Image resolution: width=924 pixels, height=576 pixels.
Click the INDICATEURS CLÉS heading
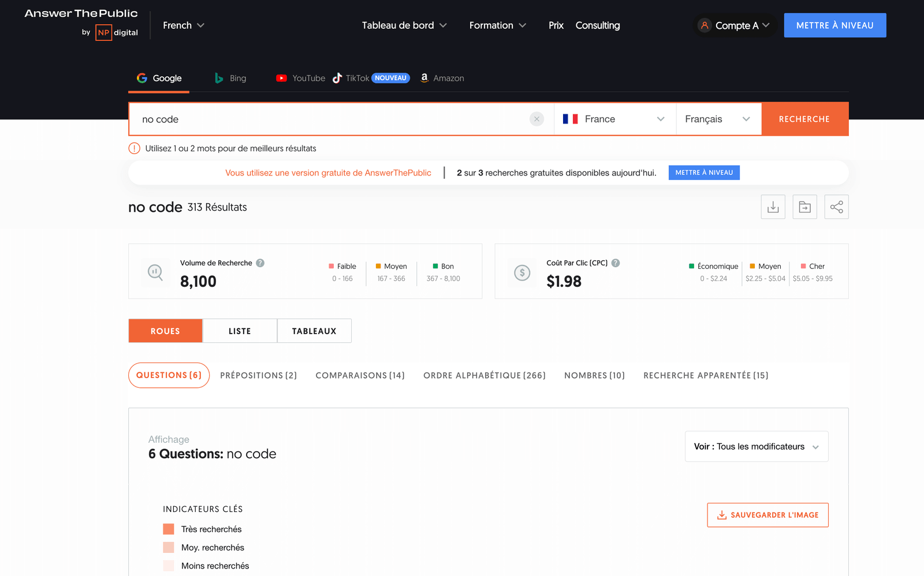pos(203,509)
